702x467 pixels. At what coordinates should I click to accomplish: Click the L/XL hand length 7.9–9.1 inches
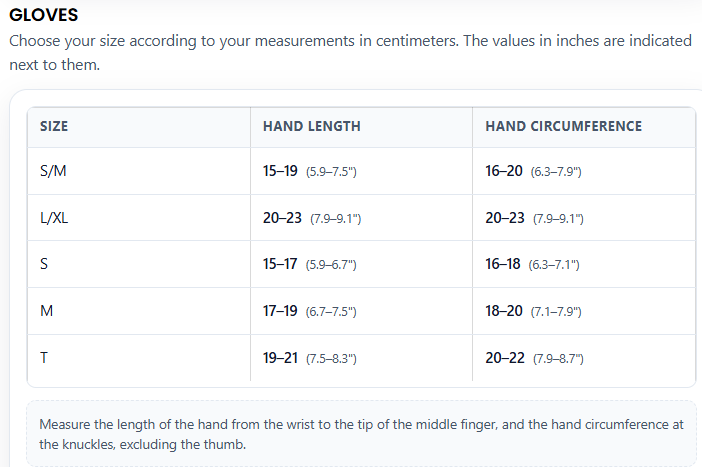tap(336, 219)
